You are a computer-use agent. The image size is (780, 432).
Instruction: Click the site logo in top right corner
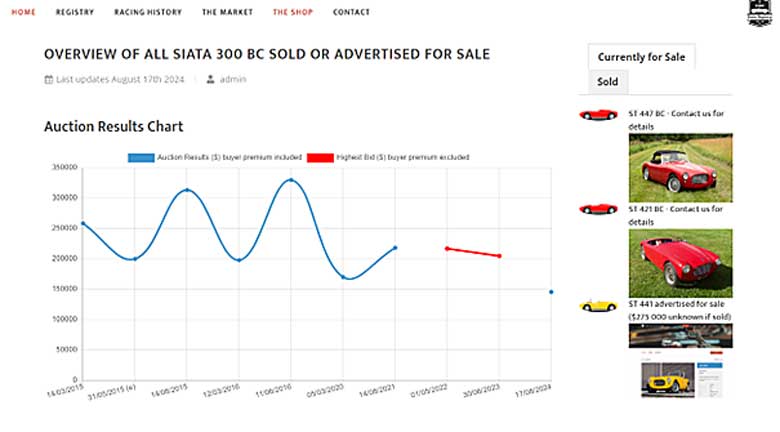(764, 10)
